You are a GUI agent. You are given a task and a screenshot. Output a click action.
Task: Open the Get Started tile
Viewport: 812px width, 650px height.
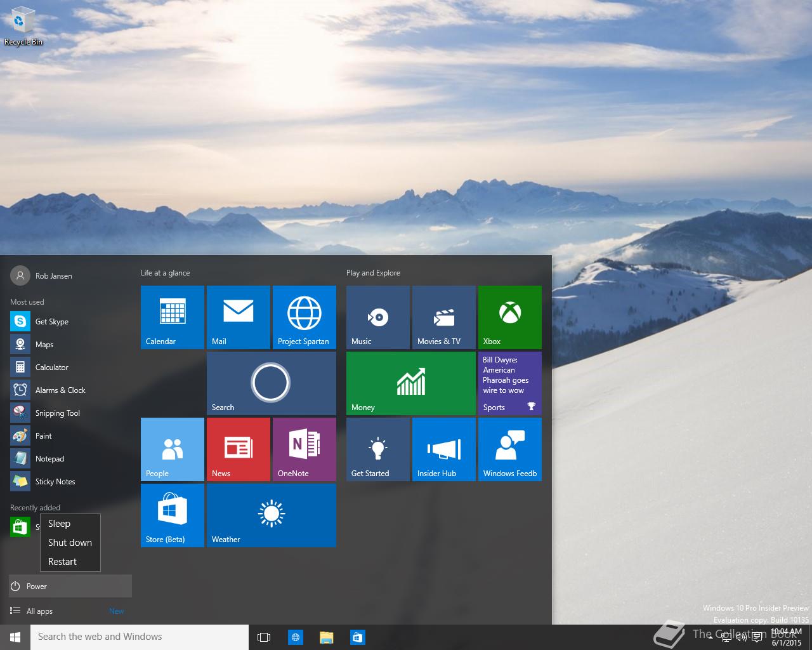click(x=378, y=449)
